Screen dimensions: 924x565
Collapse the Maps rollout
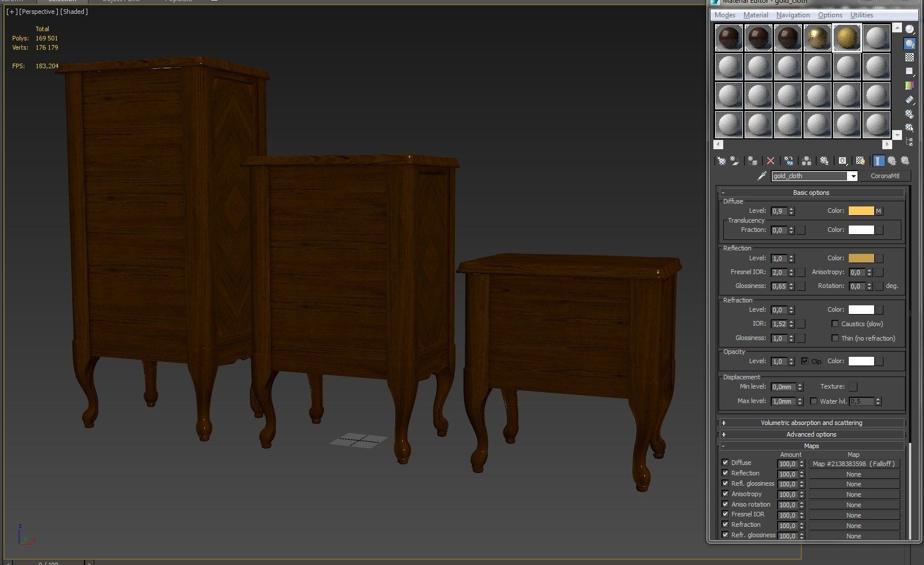click(811, 446)
